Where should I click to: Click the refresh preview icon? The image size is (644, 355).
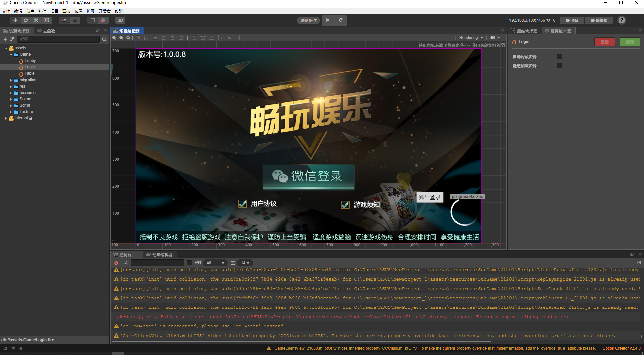(x=340, y=20)
